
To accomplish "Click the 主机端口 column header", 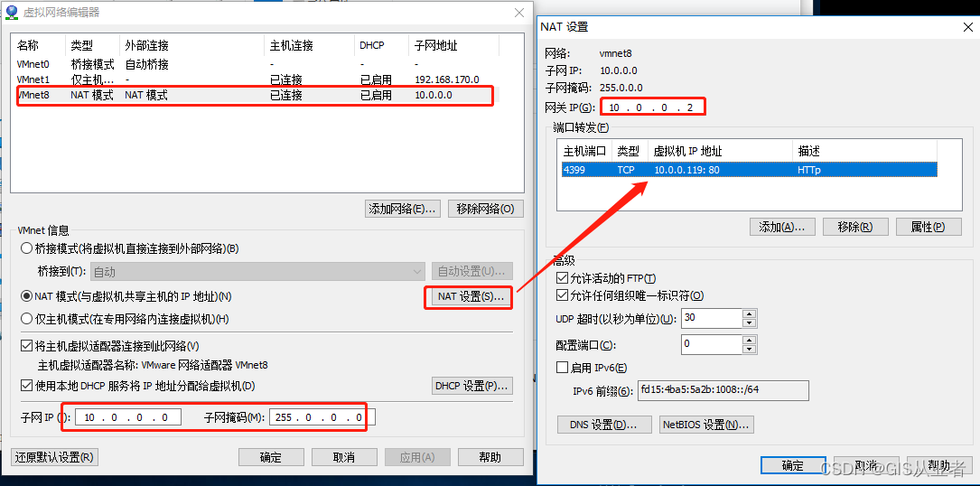I will click(x=585, y=152).
